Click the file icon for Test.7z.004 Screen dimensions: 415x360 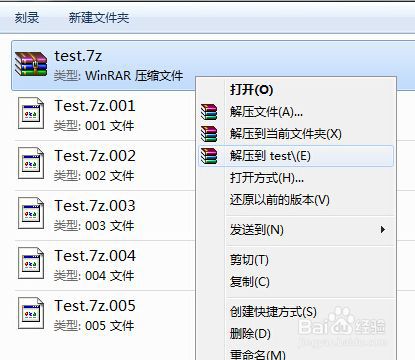point(31,263)
